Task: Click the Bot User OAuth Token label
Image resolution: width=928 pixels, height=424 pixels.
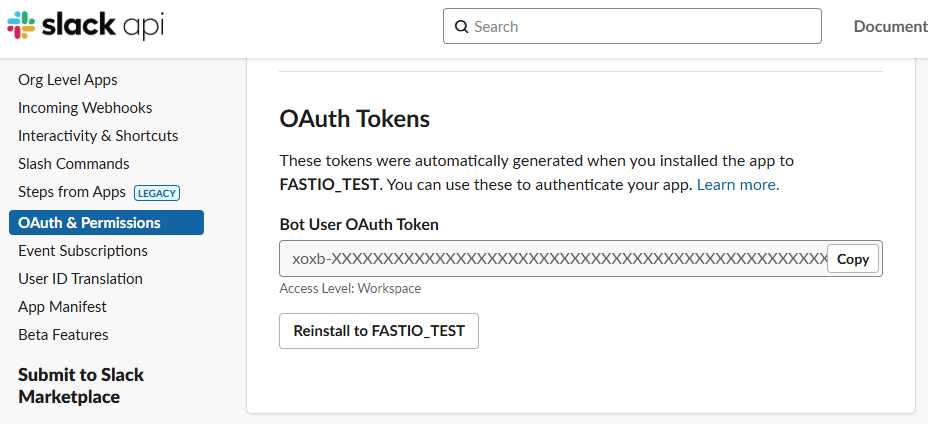Action: tap(359, 224)
